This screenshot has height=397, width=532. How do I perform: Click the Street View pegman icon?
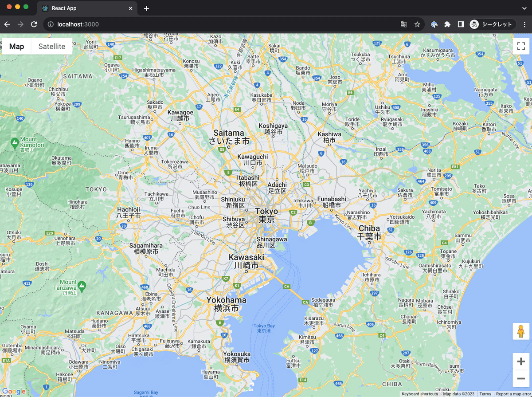pyautogui.click(x=521, y=331)
